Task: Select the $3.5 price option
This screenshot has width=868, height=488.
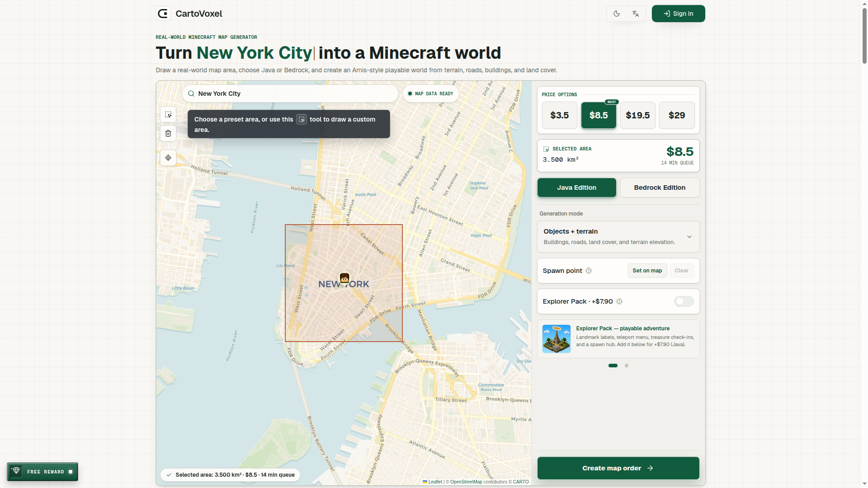Action: (560, 115)
